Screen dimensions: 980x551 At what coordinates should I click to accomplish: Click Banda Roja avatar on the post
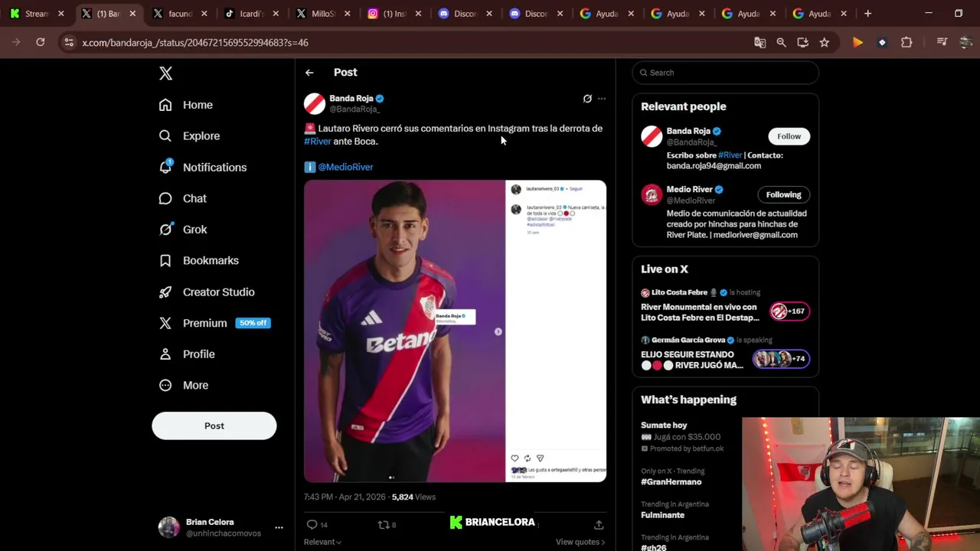click(x=315, y=103)
